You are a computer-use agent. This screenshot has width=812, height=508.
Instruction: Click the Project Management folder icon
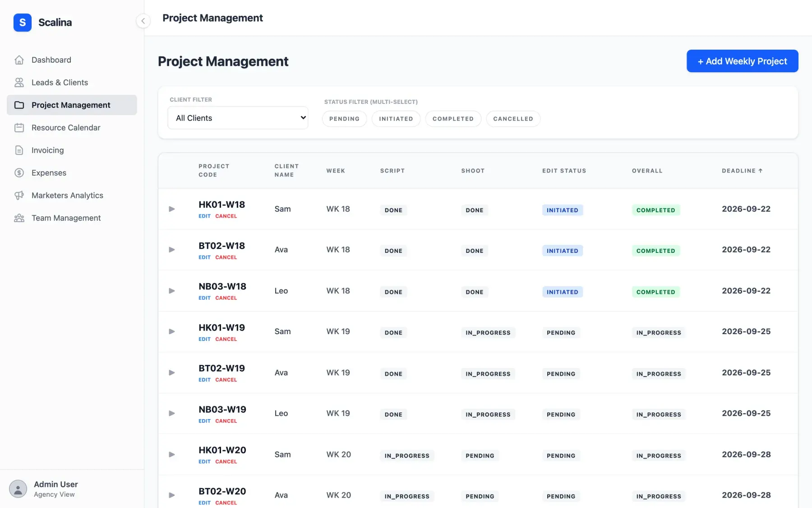point(19,105)
